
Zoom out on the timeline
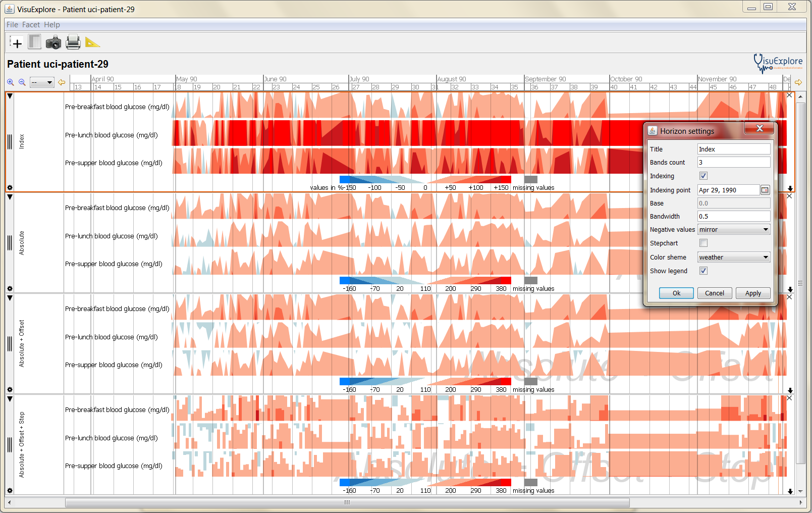pyautogui.click(x=22, y=82)
